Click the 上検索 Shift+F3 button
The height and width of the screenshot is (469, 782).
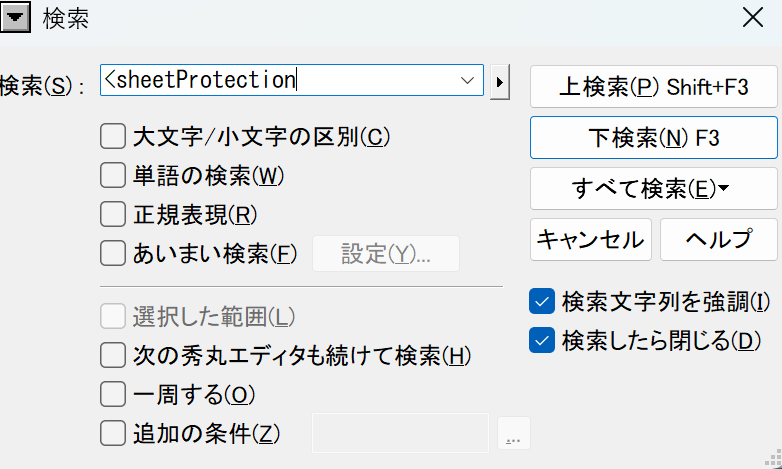653,87
